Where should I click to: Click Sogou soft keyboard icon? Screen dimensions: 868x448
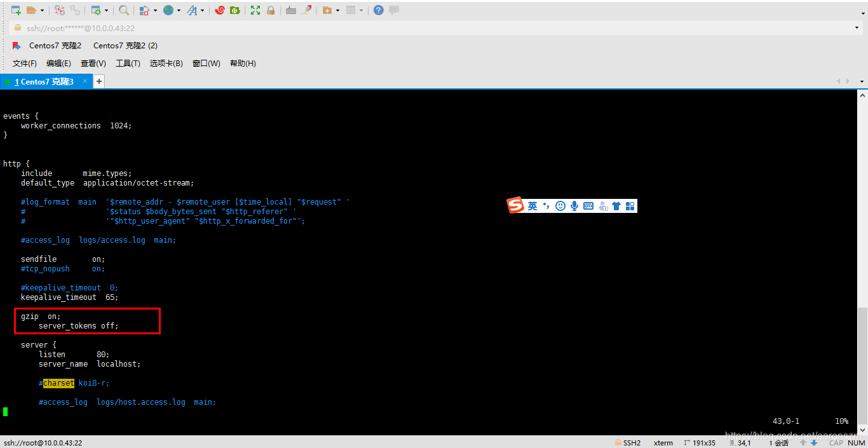(x=588, y=206)
